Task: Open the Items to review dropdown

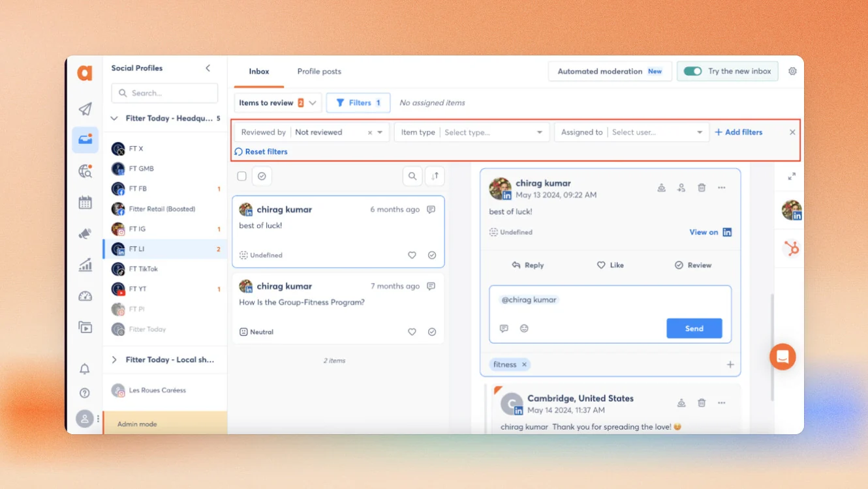Action: [278, 103]
